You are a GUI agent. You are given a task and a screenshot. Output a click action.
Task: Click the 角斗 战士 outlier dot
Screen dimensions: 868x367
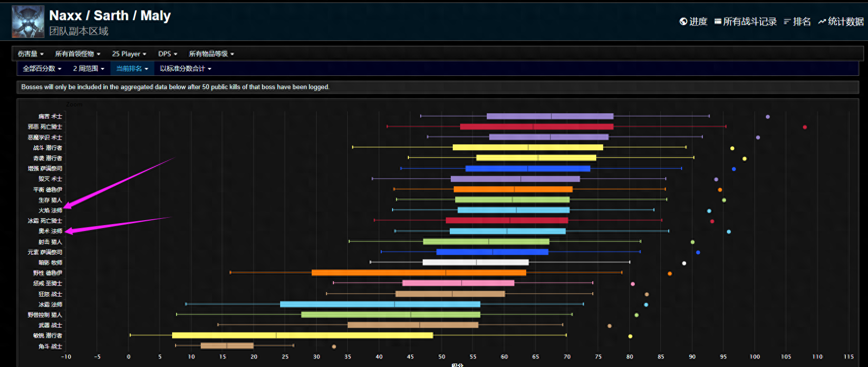tap(334, 347)
